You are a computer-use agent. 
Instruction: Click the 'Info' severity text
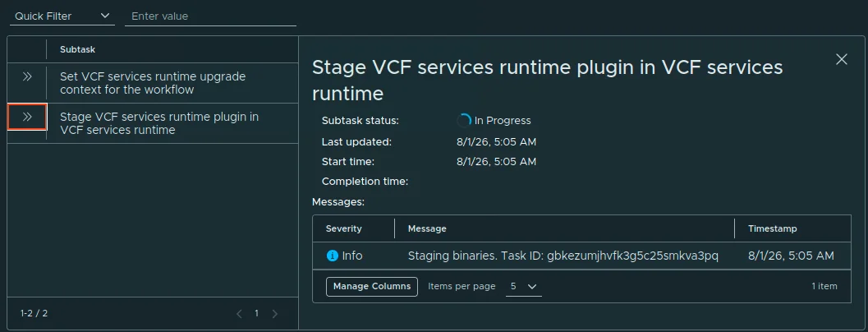coord(352,256)
